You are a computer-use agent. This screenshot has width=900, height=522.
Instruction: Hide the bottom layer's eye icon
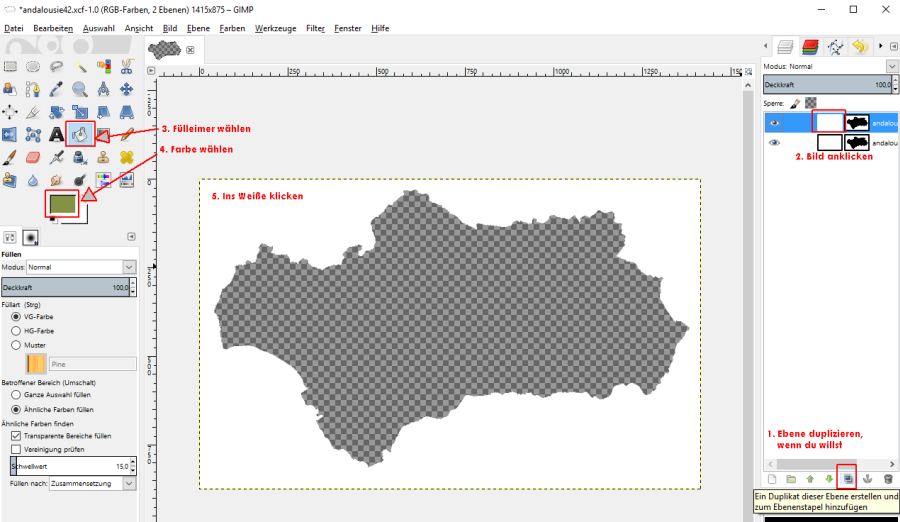coord(774,142)
